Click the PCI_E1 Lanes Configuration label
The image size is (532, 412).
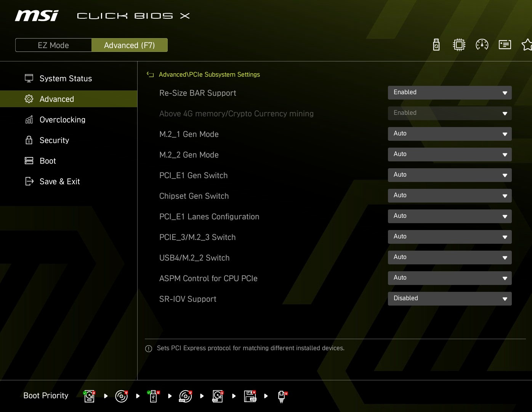(209, 217)
